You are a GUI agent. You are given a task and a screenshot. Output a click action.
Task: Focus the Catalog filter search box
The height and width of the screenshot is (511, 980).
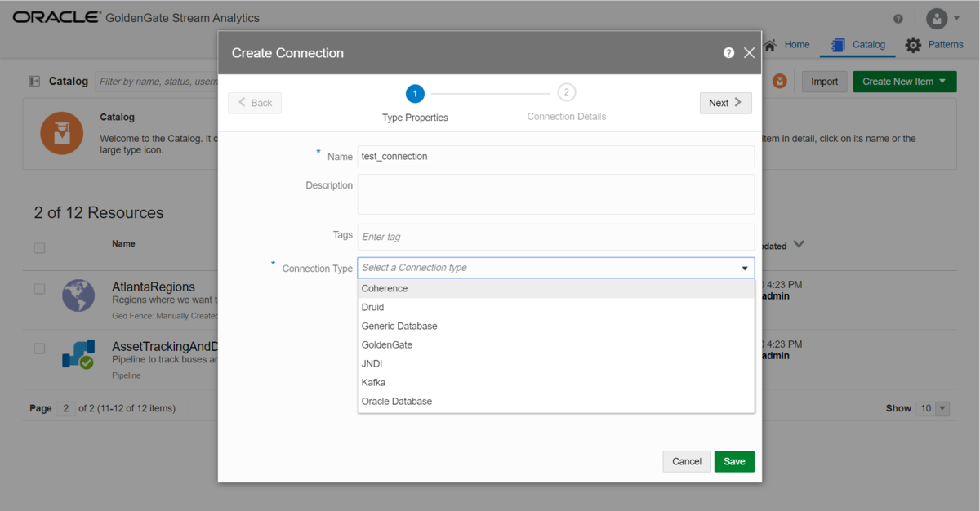157,82
